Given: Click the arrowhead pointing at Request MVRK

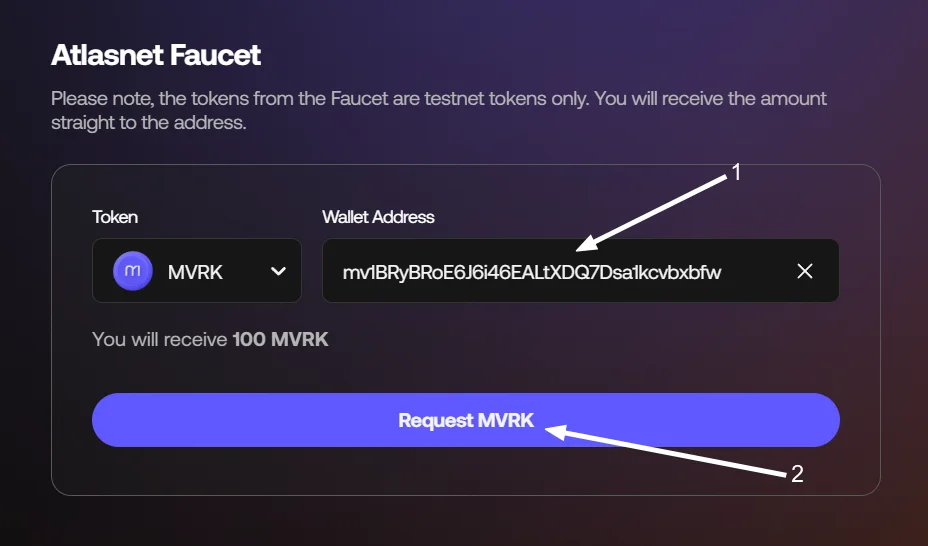Looking at the screenshot, I should point(555,432).
